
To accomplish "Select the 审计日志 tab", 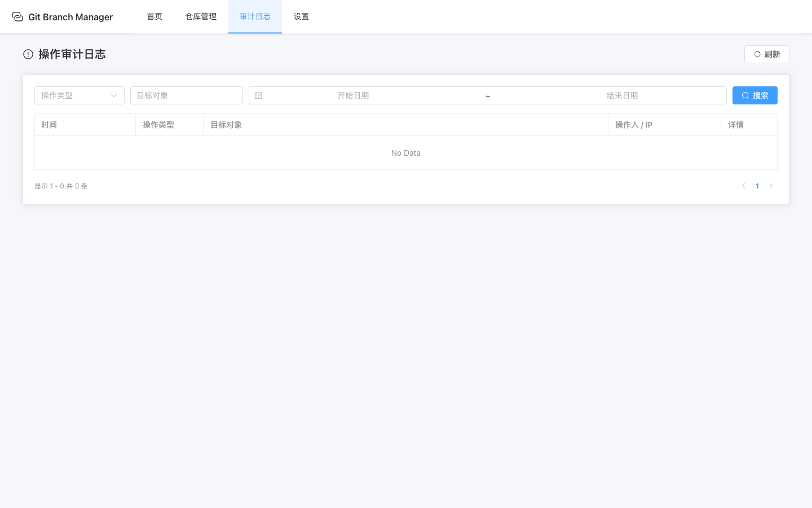I will 255,17.
